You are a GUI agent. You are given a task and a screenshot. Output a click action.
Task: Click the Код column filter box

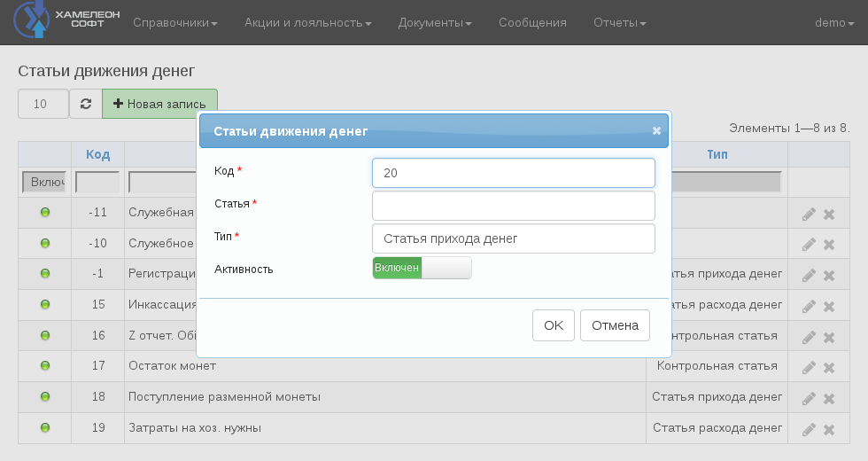click(x=97, y=183)
